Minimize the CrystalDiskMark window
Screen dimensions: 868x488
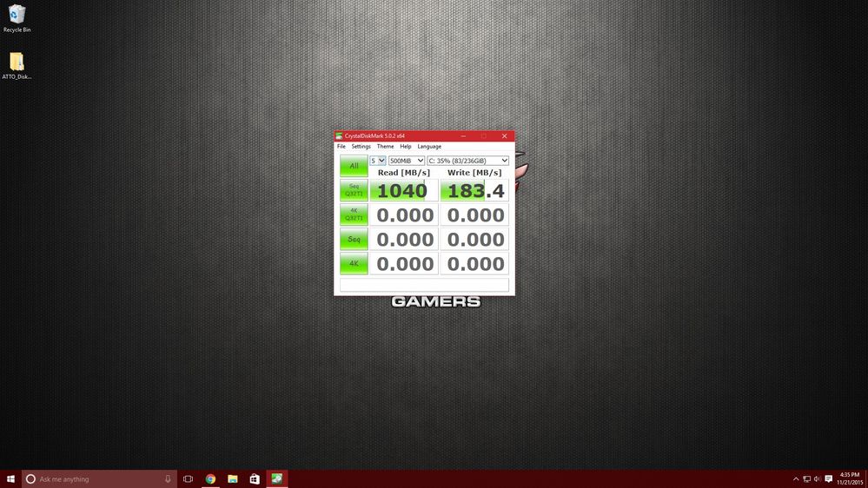click(463, 136)
